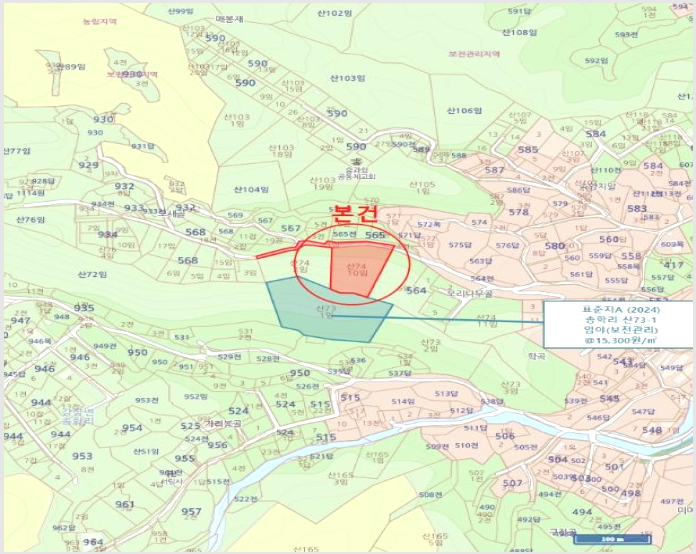Image resolution: width=696 pixels, height=554 pixels.
Task: Click the 576답 parcel label
Action: point(507,245)
